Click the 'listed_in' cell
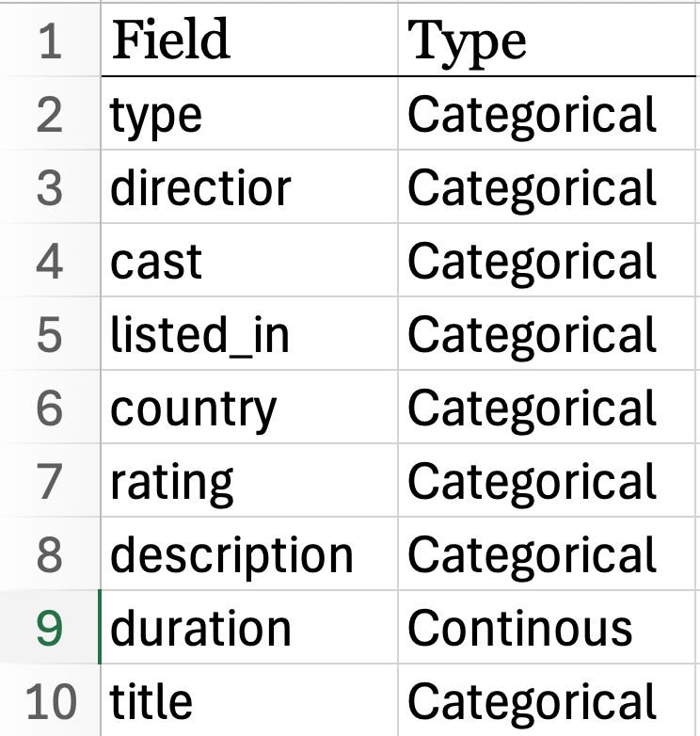 [x=248, y=335]
